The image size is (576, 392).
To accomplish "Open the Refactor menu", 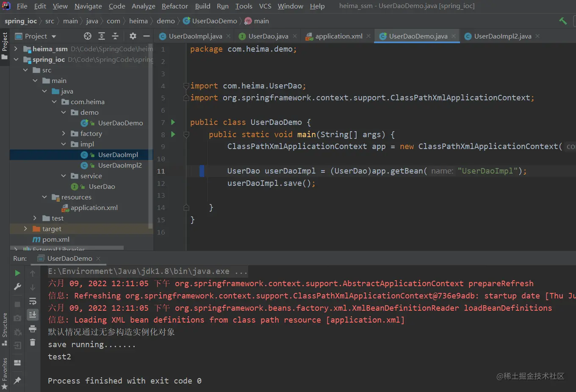I will pyautogui.click(x=174, y=6).
